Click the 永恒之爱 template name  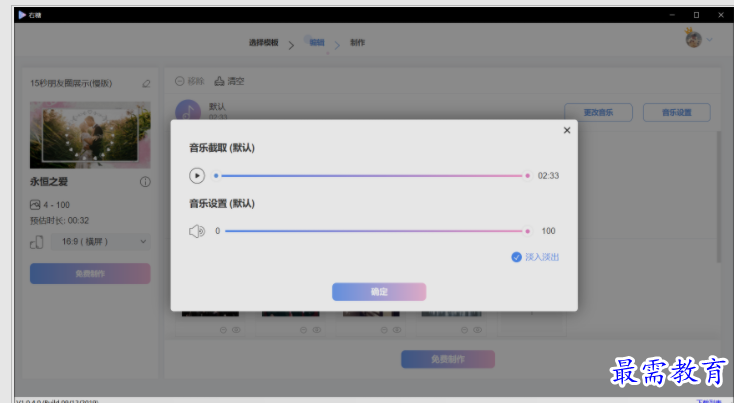click(x=49, y=182)
